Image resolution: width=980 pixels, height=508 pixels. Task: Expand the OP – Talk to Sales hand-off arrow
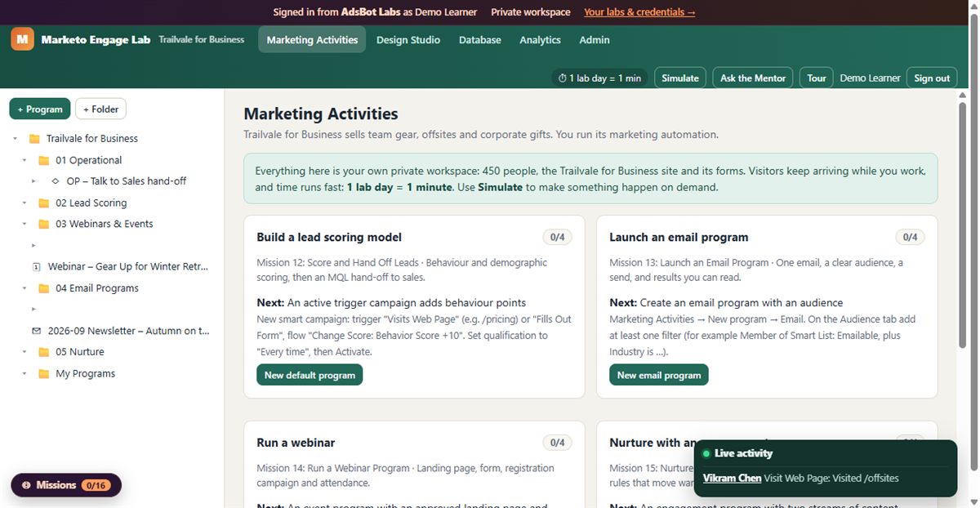pyautogui.click(x=33, y=181)
